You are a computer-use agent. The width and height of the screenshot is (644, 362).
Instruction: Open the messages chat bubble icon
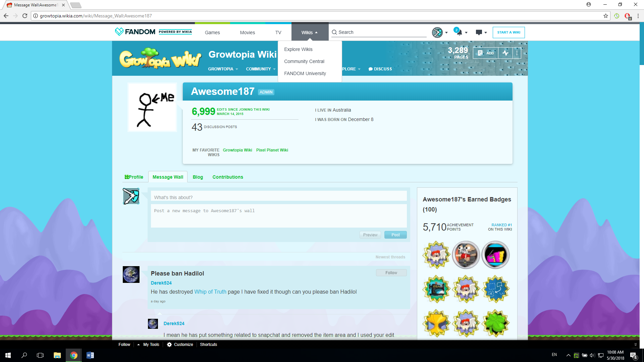pyautogui.click(x=479, y=33)
